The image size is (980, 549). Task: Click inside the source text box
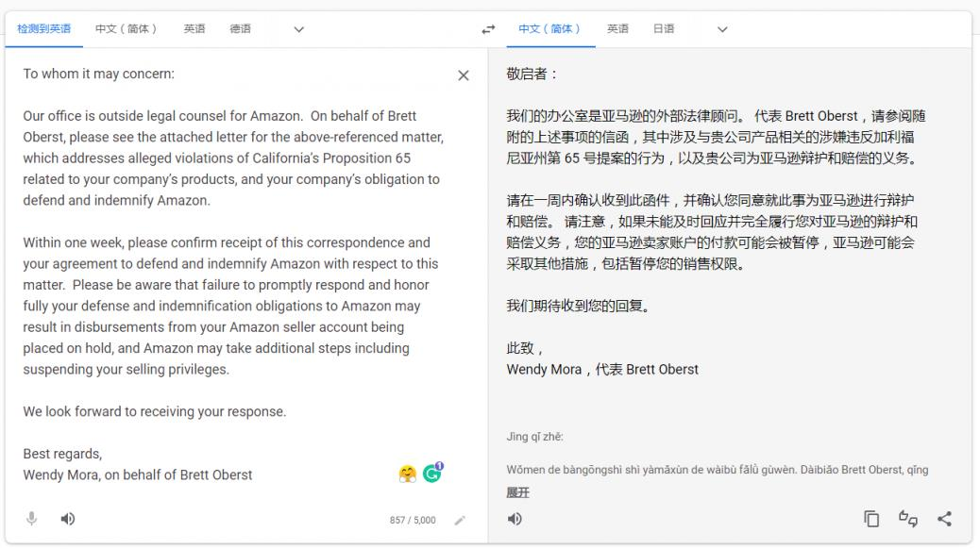point(234,274)
